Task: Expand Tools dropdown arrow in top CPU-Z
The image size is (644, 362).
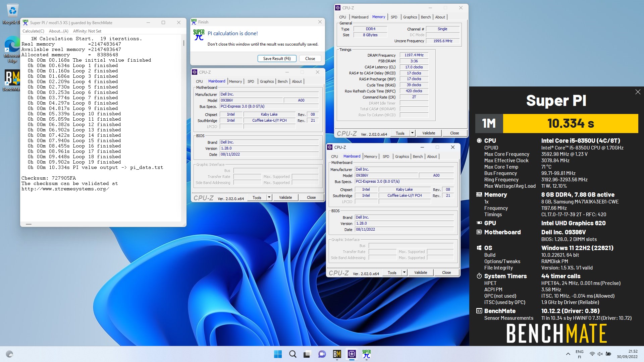Action: pos(412,133)
